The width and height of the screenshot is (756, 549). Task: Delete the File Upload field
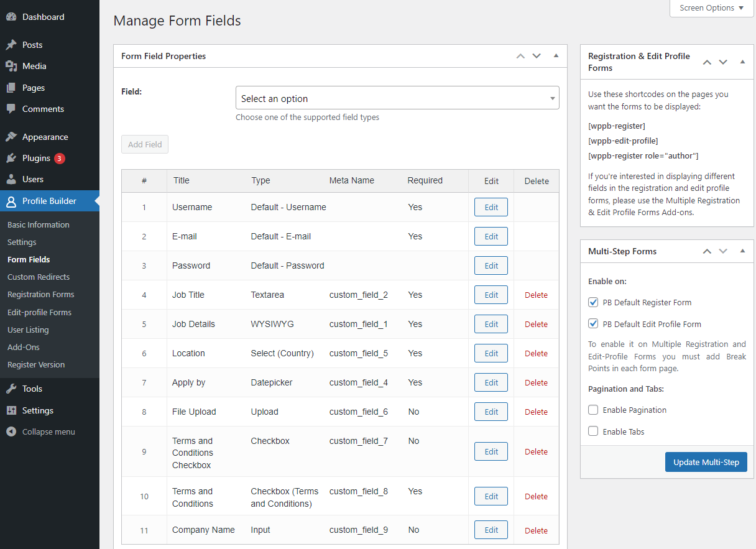(536, 412)
